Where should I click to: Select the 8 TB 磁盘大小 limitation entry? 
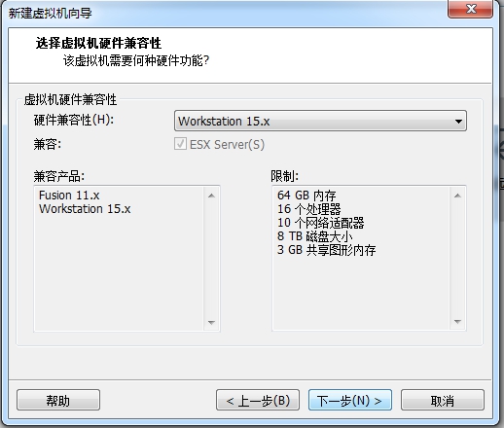point(314,236)
